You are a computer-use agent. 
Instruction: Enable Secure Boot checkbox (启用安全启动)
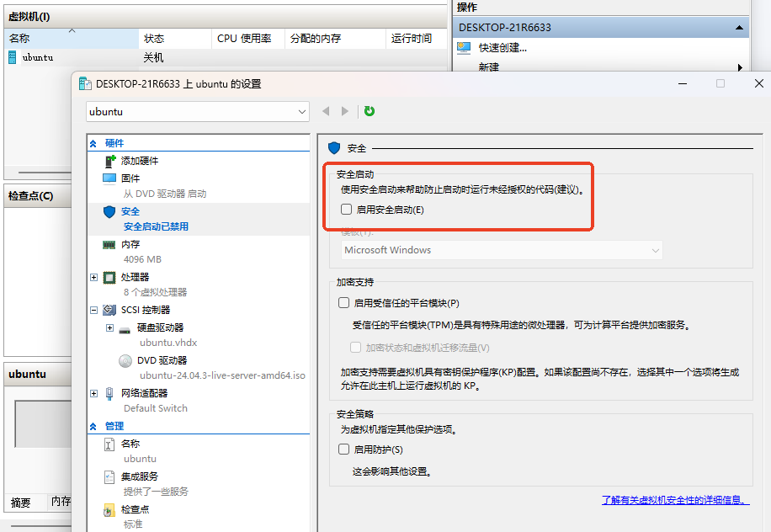(346, 210)
